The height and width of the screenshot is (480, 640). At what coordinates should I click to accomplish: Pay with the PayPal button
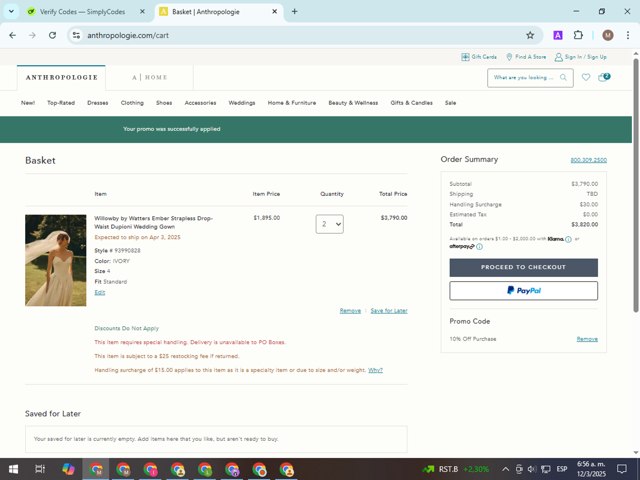coord(524,291)
